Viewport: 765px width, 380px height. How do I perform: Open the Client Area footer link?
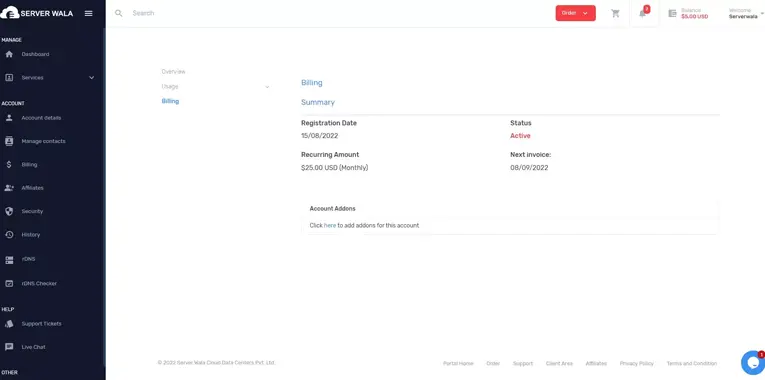coord(559,363)
